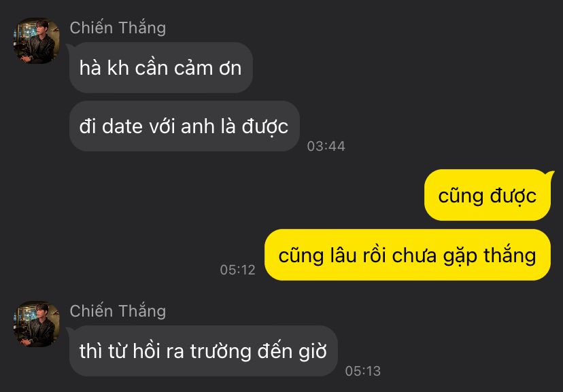The image size is (563, 392).
Task: Tap the 'hà kh cần cảm ơn' message bubble
Action: [x=161, y=68]
